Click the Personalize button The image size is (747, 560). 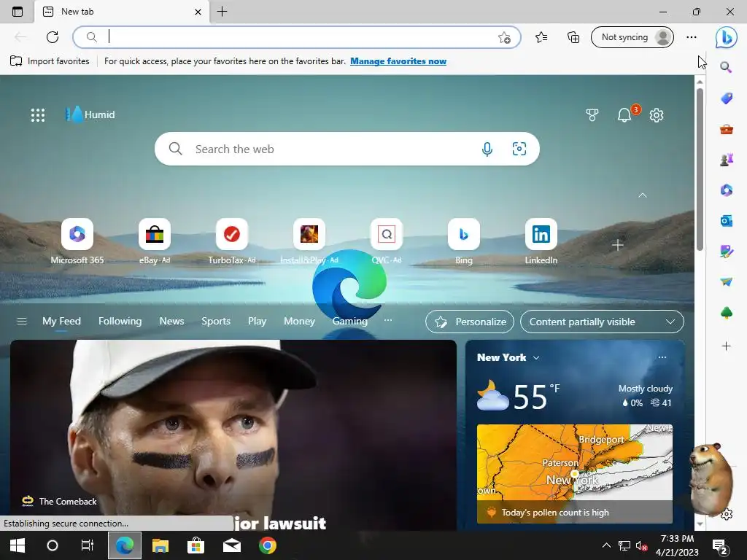(470, 322)
